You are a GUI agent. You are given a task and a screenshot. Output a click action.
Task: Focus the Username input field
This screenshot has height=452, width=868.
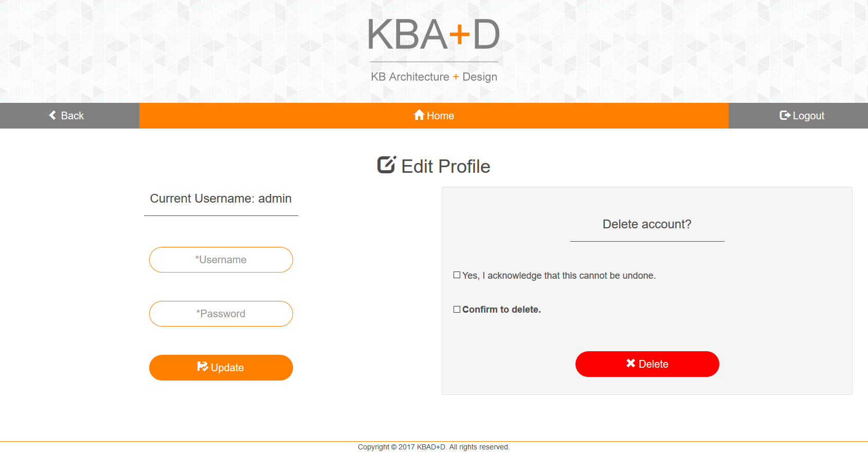(x=221, y=260)
